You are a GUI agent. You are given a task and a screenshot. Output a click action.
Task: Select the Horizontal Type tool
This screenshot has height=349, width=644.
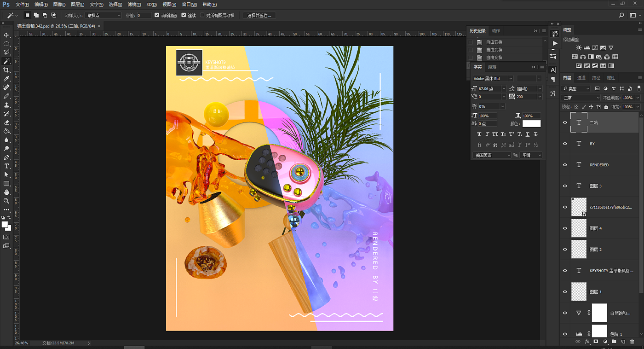(x=6, y=166)
